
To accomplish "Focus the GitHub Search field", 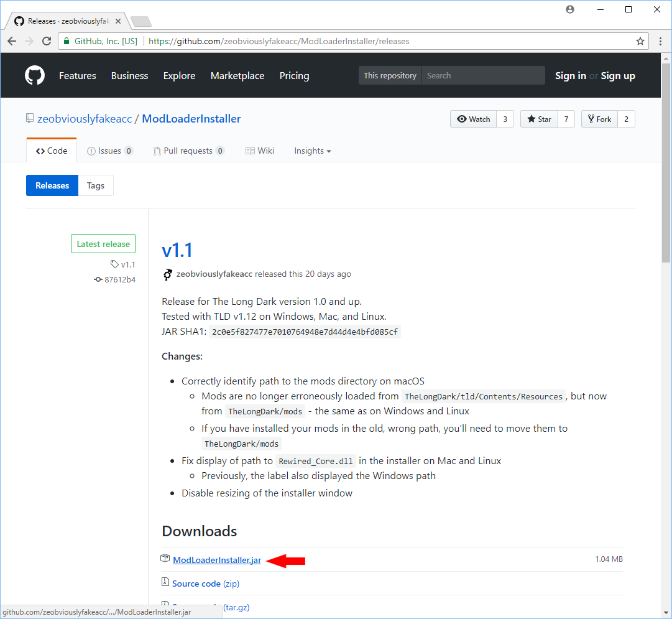I will [x=483, y=75].
